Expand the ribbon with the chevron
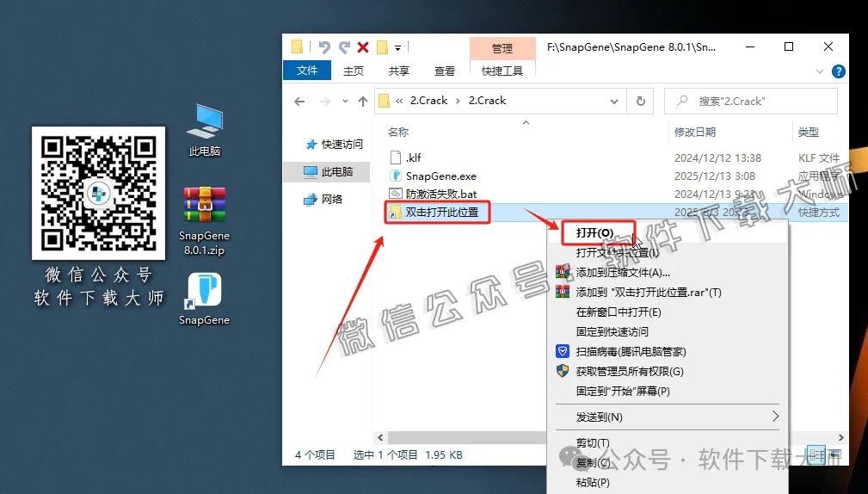 click(820, 71)
